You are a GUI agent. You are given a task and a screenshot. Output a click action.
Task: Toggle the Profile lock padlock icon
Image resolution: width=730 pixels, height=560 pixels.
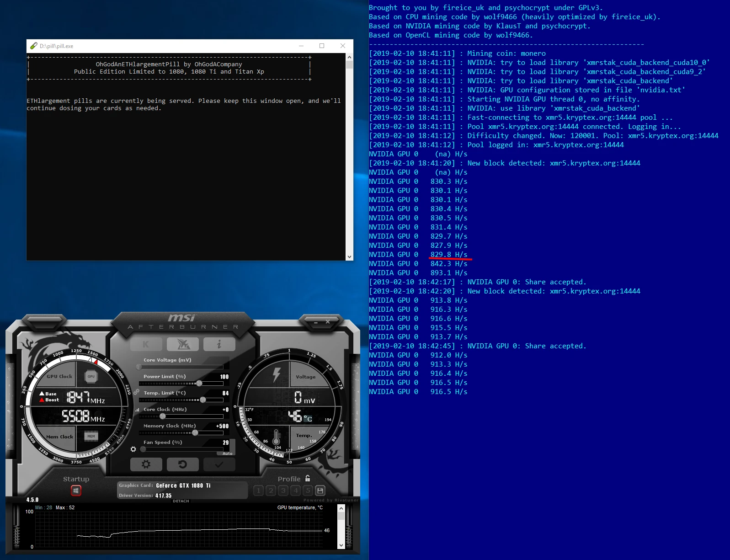[x=308, y=479]
